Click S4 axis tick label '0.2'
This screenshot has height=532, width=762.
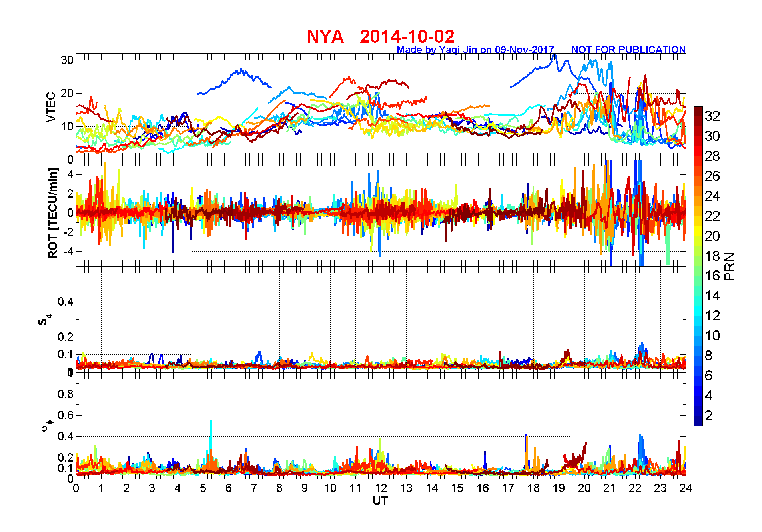point(66,337)
